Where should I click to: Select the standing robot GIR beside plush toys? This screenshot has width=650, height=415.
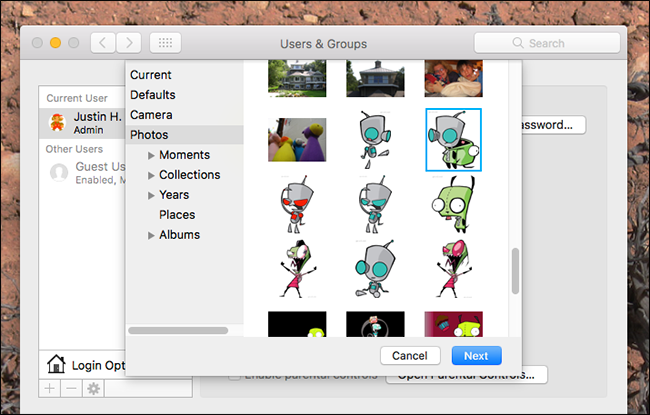pyautogui.click(x=375, y=140)
